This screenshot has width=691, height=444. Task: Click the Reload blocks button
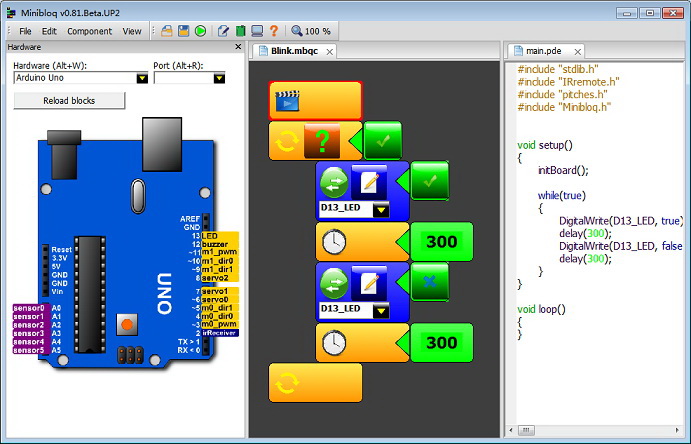pos(69,101)
